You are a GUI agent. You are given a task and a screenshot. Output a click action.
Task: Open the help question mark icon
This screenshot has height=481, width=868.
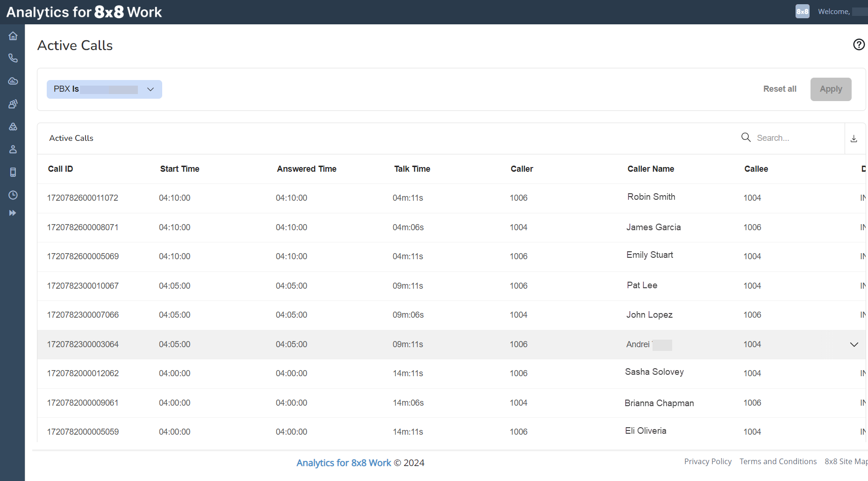(x=859, y=44)
